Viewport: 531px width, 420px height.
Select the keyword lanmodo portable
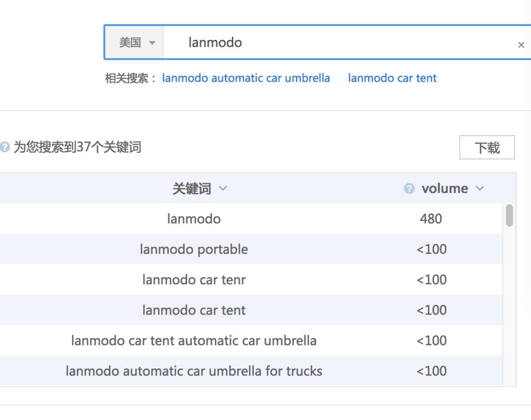tap(194, 249)
